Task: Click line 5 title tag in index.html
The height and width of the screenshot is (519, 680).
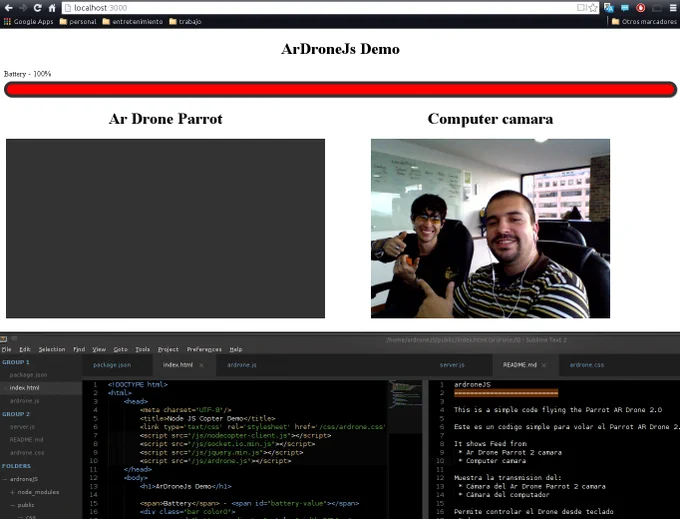Action: pos(207,418)
